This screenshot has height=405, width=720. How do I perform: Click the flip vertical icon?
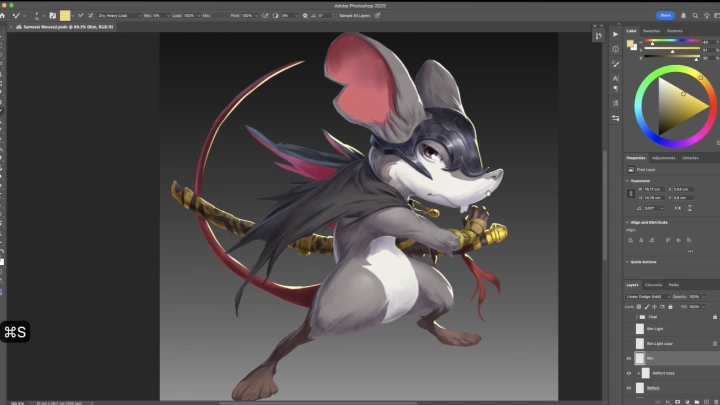(690, 208)
